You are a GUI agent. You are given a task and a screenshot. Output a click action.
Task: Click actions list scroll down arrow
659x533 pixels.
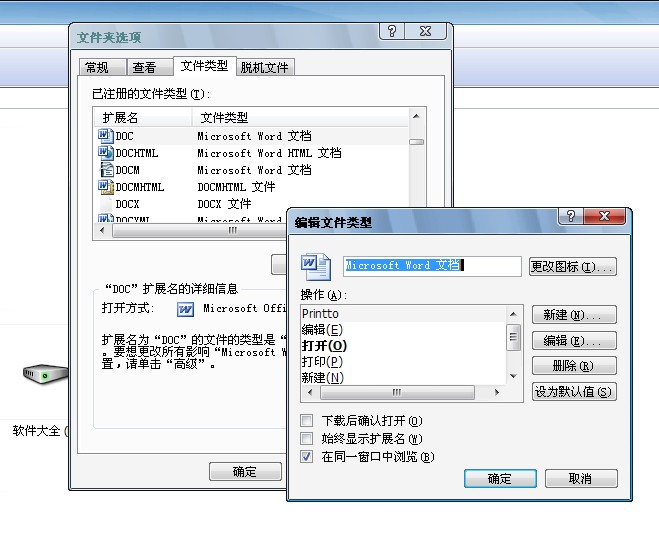514,376
